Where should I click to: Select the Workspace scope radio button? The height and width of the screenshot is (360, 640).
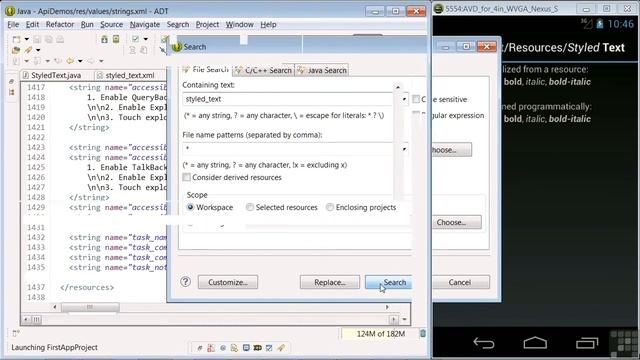click(x=190, y=207)
